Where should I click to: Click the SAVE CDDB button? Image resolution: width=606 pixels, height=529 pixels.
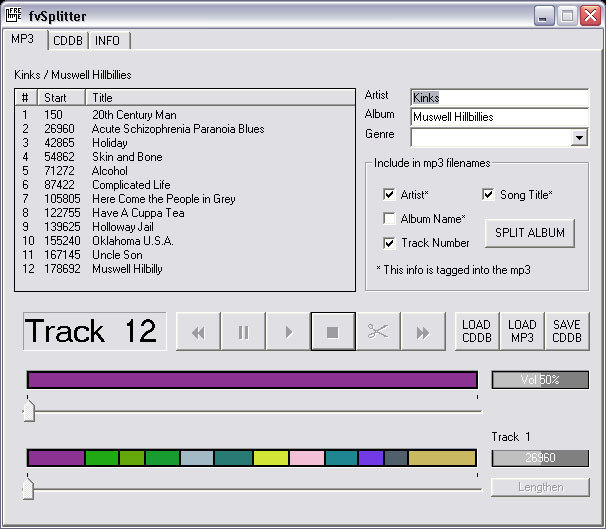coord(567,331)
